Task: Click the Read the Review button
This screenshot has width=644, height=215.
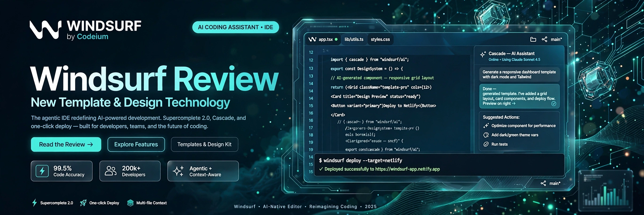Action: tap(66, 145)
